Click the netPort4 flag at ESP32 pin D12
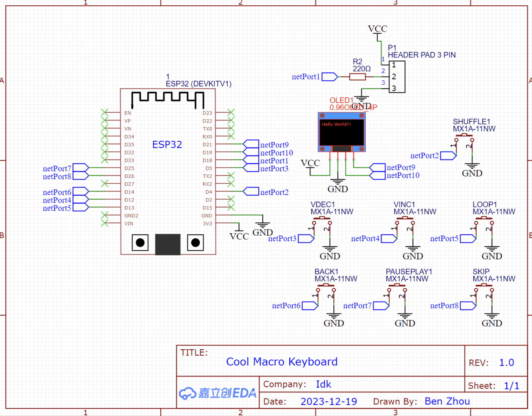 pyautogui.click(x=81, y=199)
